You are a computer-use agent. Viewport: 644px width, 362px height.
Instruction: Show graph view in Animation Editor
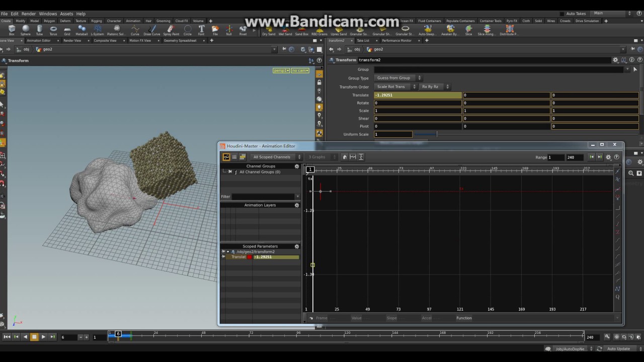click(x=226, y=157)
